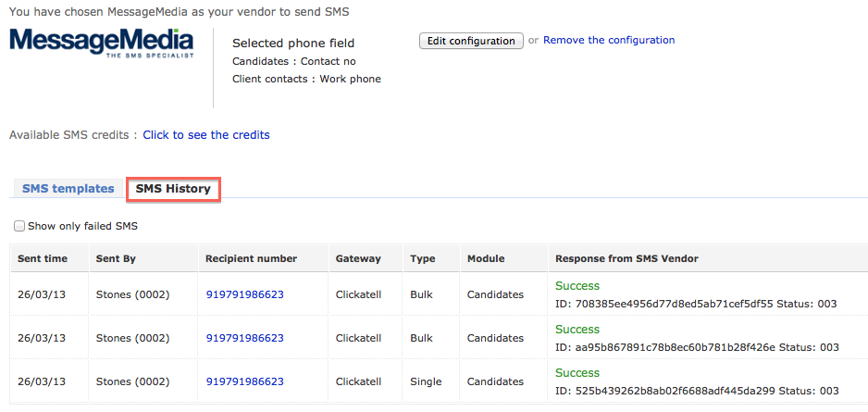Click the Sent time column header

tap(43, 258)
